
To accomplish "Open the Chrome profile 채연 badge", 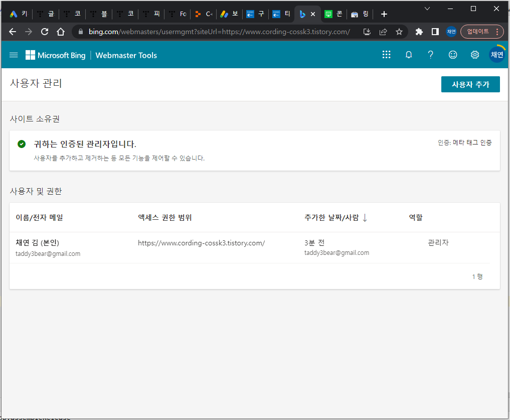I will [x=451, y=32].
